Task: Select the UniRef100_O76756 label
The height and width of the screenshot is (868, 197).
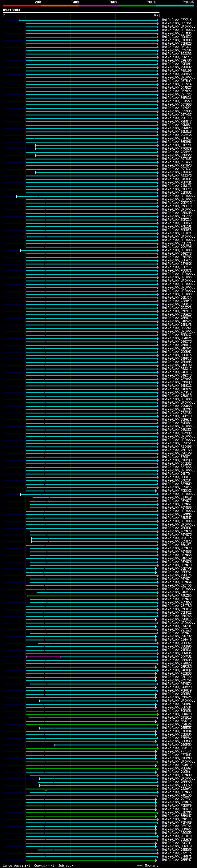Action: [176, 257]
